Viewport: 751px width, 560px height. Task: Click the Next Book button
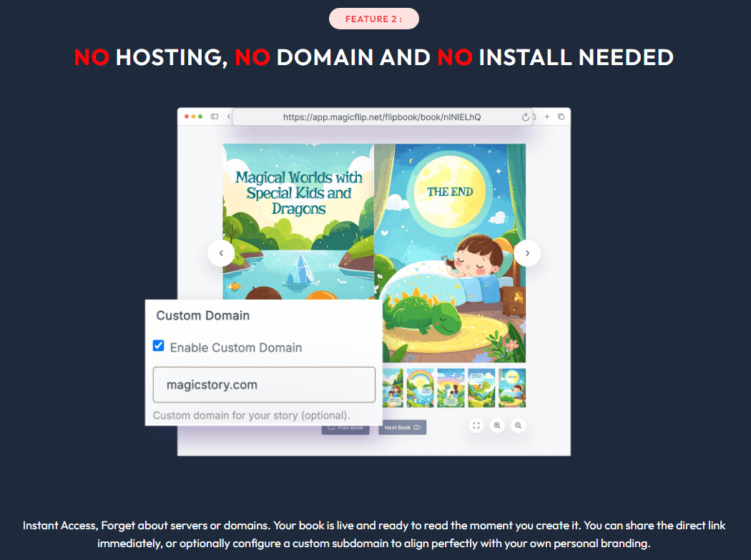point(402,428)
